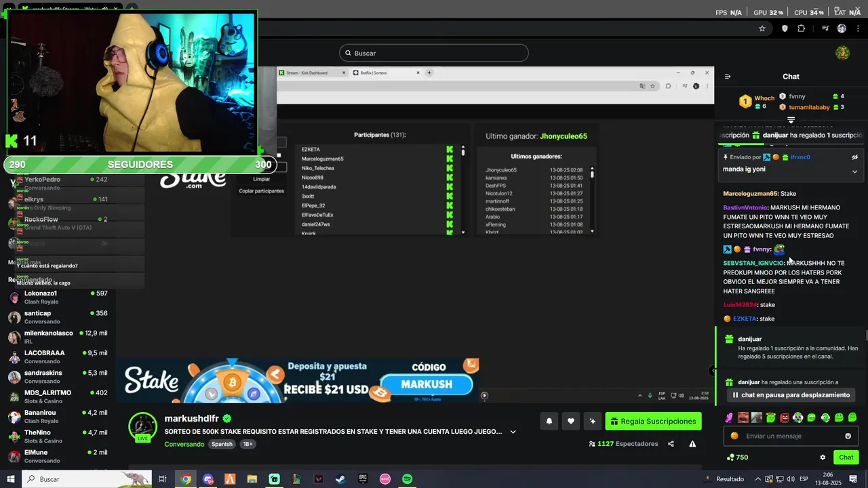Image resolution: width=868 pixels, height=488 pixels.
Task: Open Windows Start menu
Action: [10, 479]
